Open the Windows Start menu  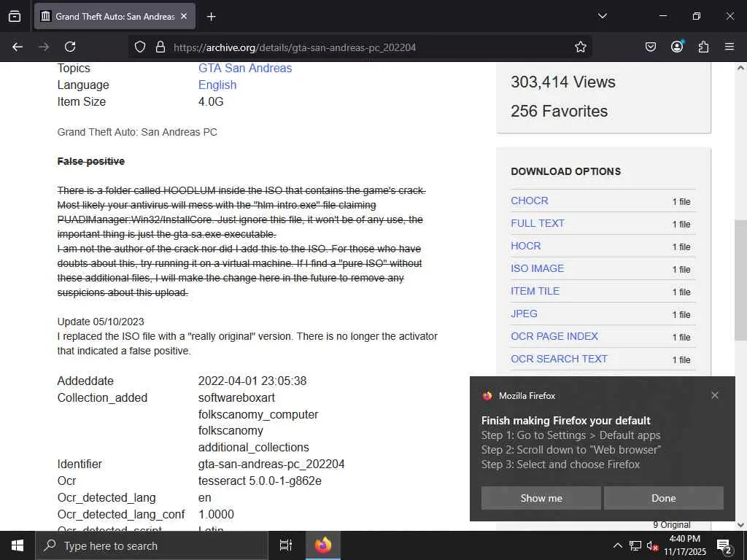[18, 545]
